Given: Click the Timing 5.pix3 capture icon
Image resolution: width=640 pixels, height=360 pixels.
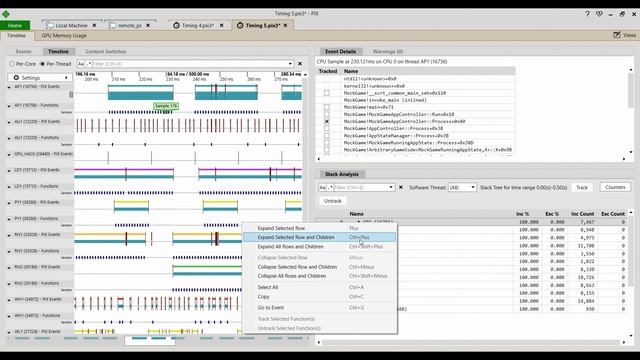Looking at the screenshot, I should click(240, 25).
